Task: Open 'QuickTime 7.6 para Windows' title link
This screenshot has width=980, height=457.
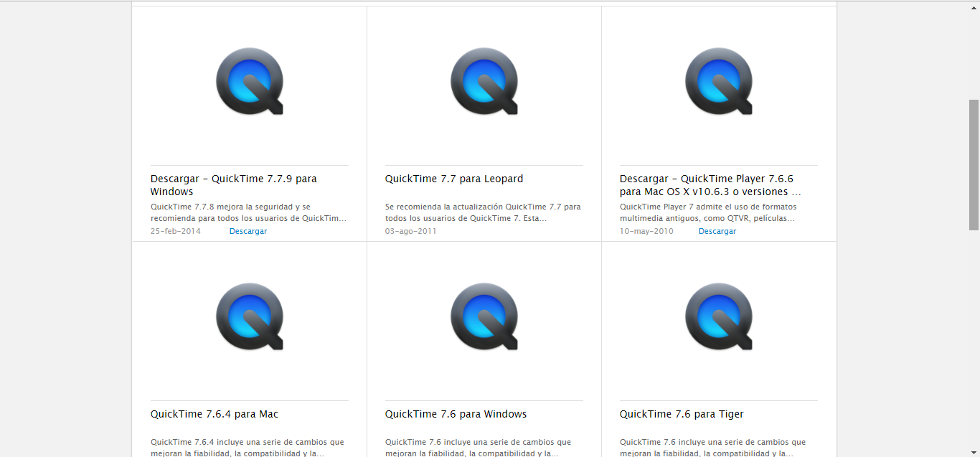Action: pyautogui.click(x=456, y=414)
